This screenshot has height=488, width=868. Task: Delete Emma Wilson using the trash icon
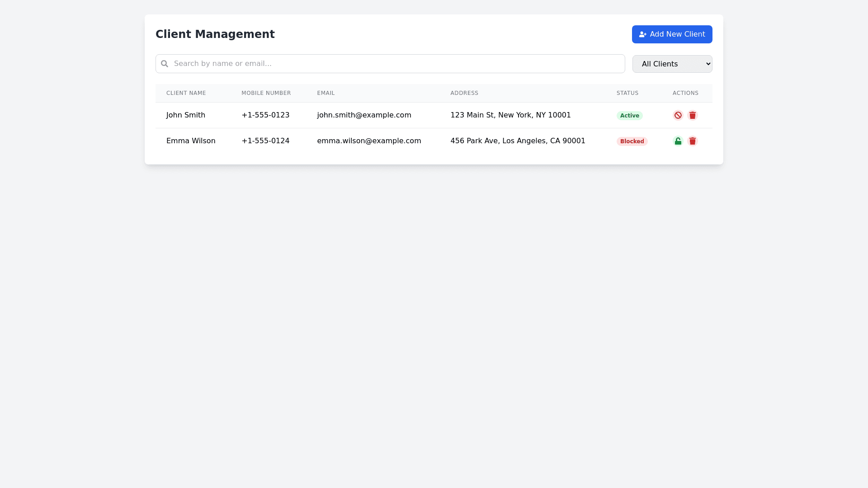tap(692, 141)
